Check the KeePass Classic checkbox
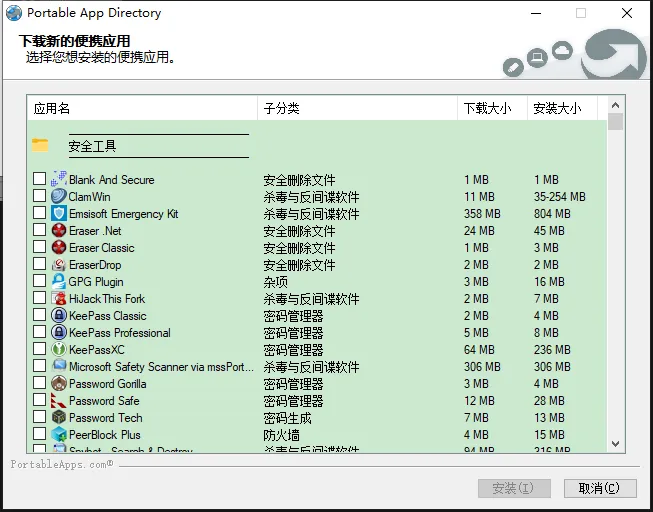The width and height of the screenshot is (653, 512). pos(40,315)
